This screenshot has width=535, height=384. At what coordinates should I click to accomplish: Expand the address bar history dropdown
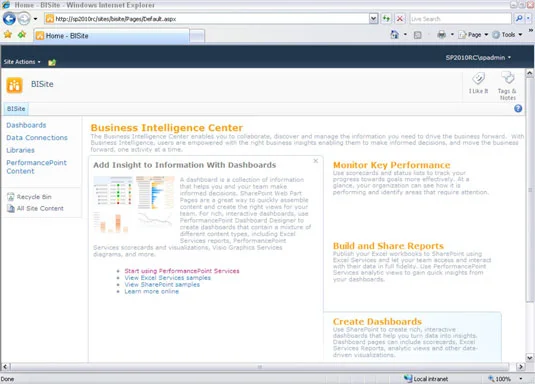pos(373,18)
